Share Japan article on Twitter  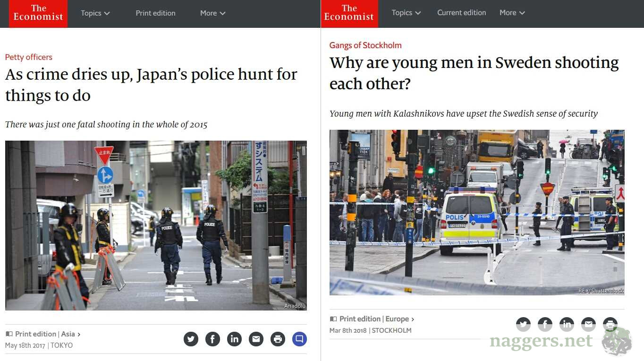click(191, 339)
